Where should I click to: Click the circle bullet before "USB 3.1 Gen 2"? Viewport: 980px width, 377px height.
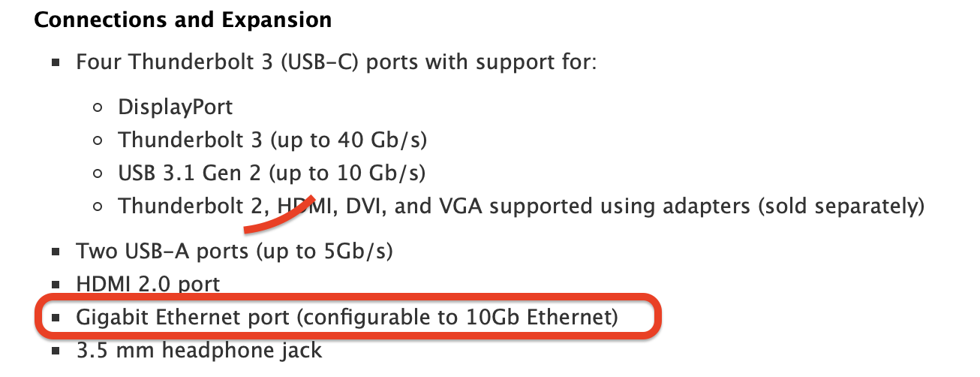click(98, 173)
